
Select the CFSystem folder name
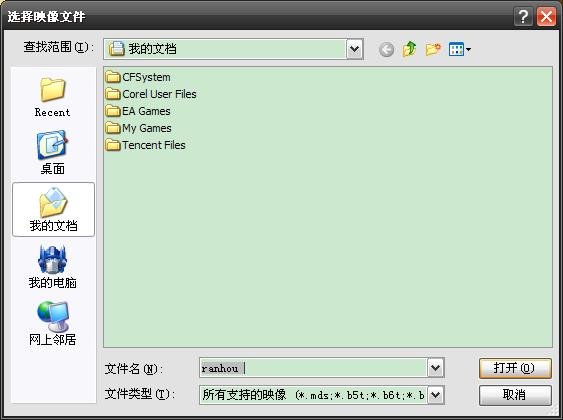(x=146, y=77)
